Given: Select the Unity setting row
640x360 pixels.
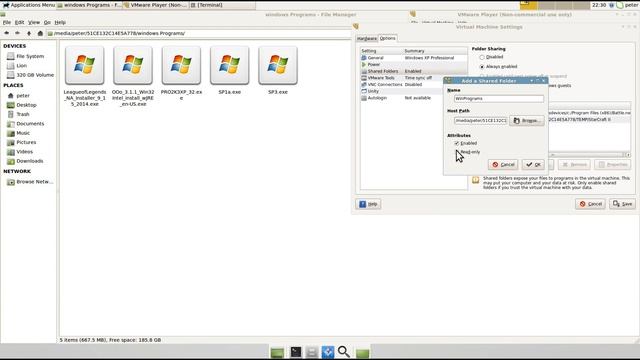Looking at the screenshot, I should pyautogui.click(x=402, y=91).
